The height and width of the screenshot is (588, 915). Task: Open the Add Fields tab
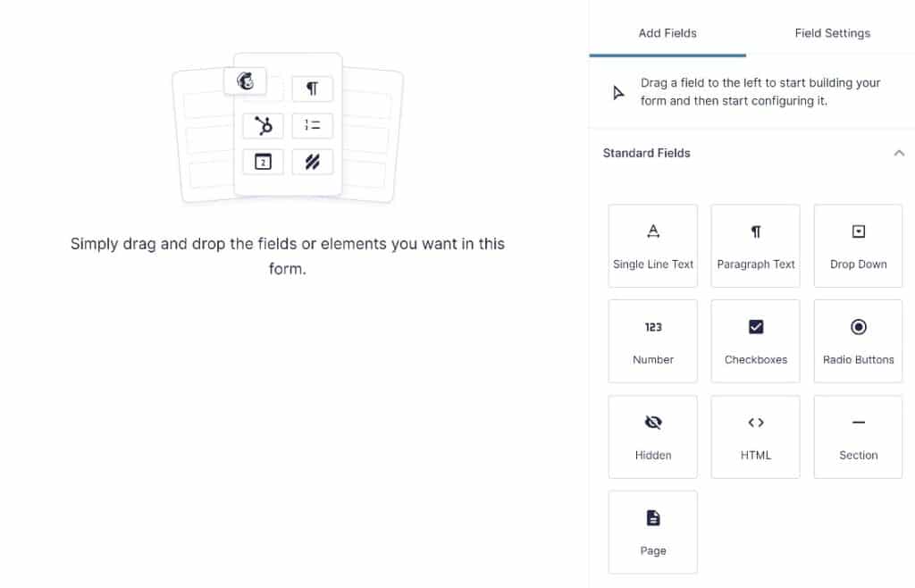point(667,33)
